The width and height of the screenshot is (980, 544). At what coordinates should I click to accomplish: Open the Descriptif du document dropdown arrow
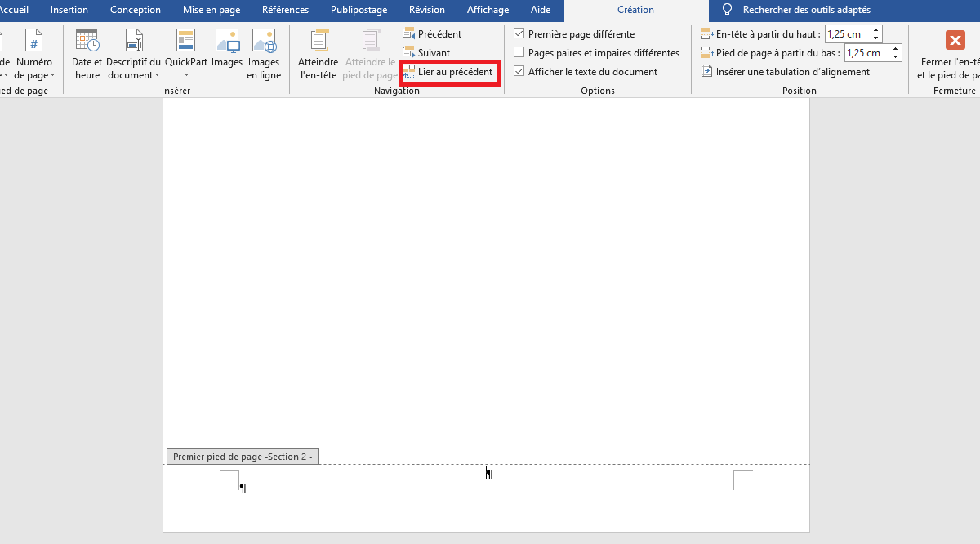coord(156,74)
